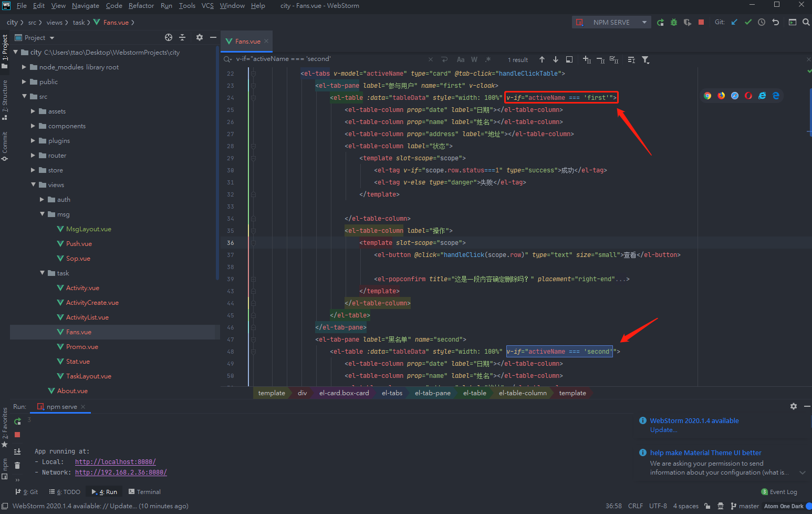Click the Search Everywhere magnifier icon
Viewport: 812px width, 514px height.
(x=806, y=22)
